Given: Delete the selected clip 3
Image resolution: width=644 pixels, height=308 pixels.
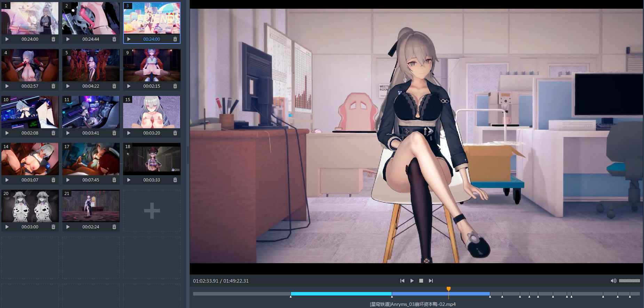Looking at the screenshot, I should coord(175,39).
